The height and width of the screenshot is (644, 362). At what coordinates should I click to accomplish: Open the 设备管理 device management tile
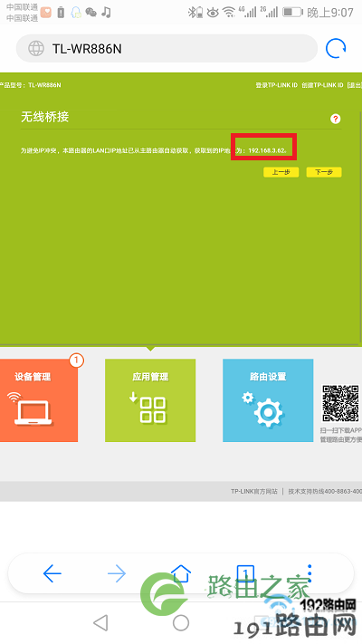pos(39,400)
